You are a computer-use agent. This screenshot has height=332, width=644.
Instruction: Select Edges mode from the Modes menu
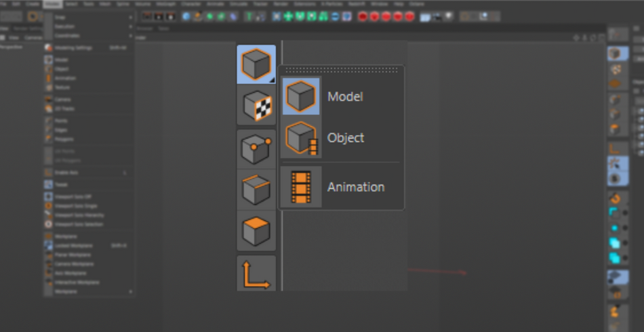point(89,129)
